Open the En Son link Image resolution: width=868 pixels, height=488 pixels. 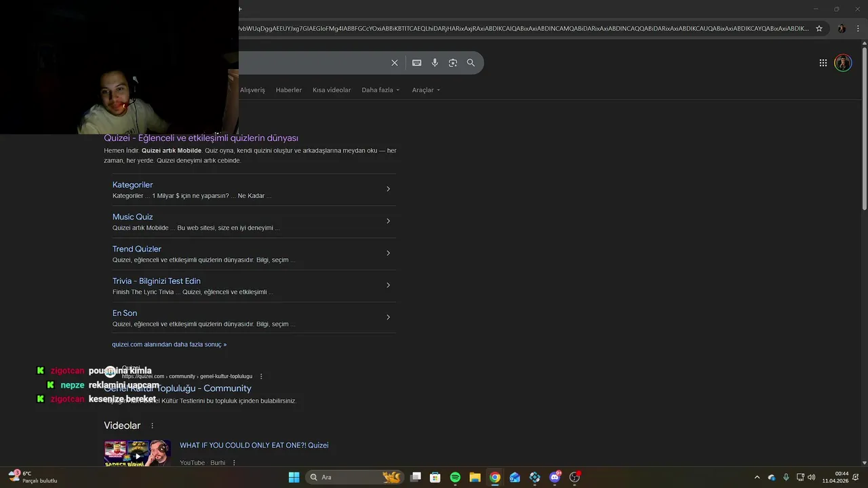[125, 313]
